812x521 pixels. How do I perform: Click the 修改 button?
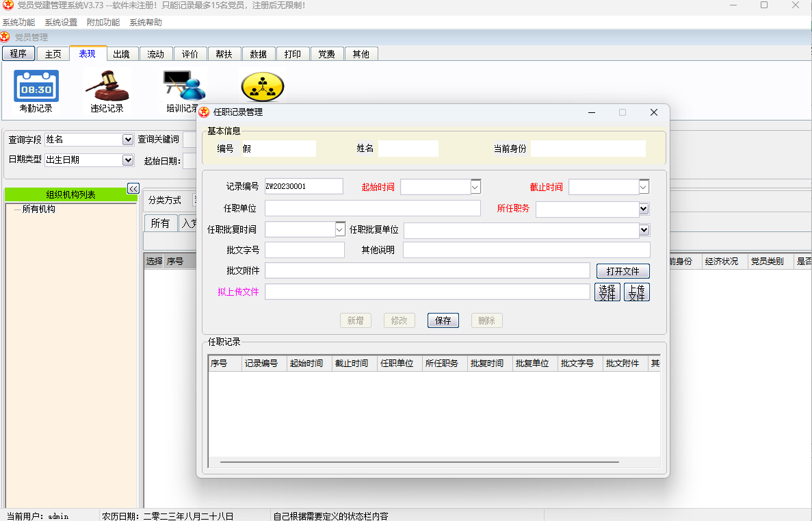click(400, 320)
